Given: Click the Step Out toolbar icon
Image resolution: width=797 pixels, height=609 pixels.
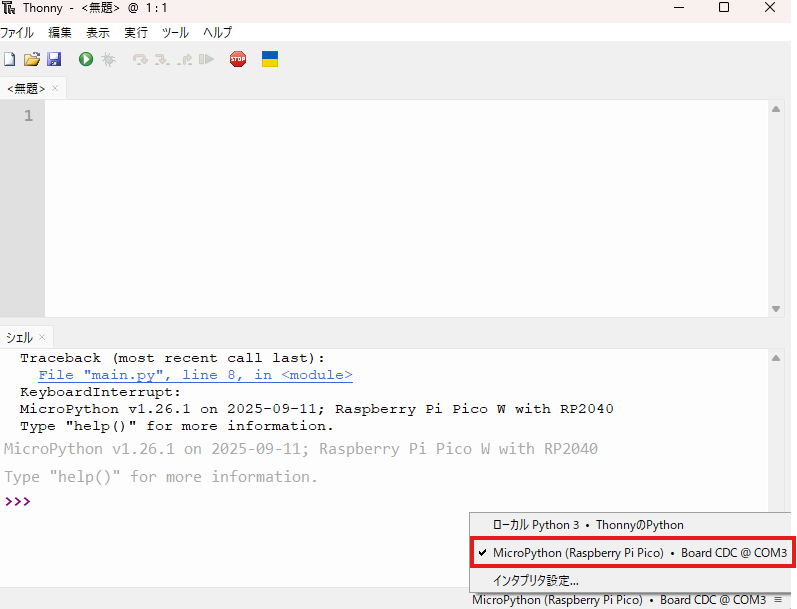Looking at the screenshot, I should tap(185, 59).
